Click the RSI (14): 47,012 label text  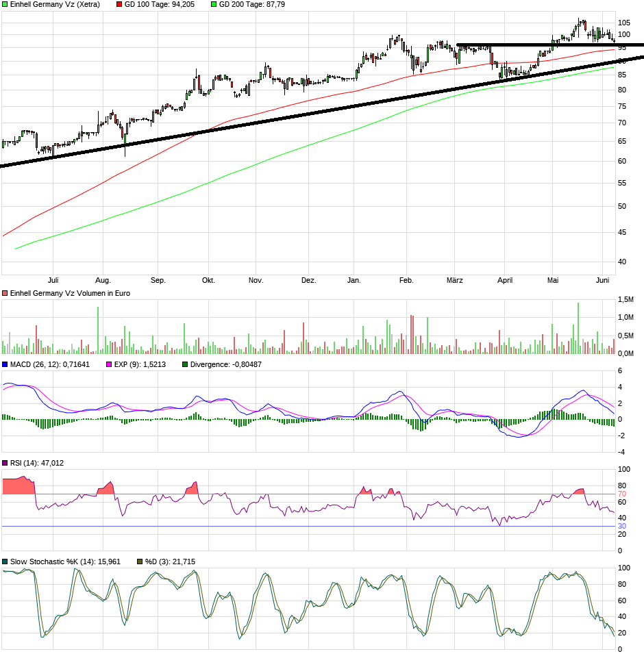[x=37, y=463]
